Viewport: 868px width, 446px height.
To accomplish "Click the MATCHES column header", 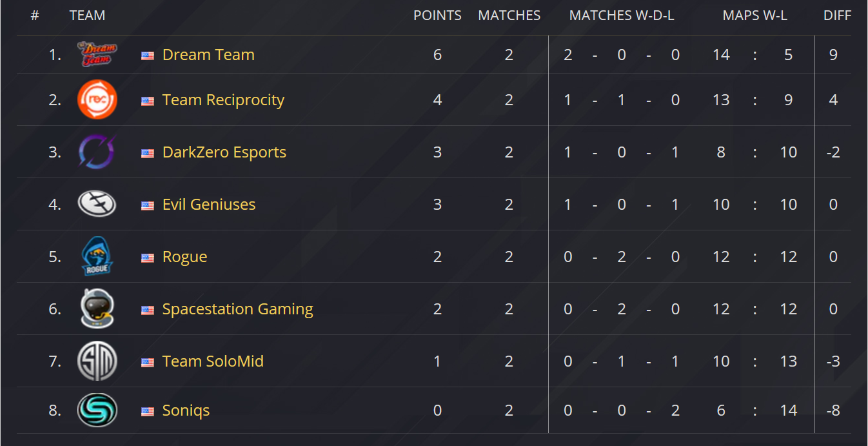I will coord(509,15).
